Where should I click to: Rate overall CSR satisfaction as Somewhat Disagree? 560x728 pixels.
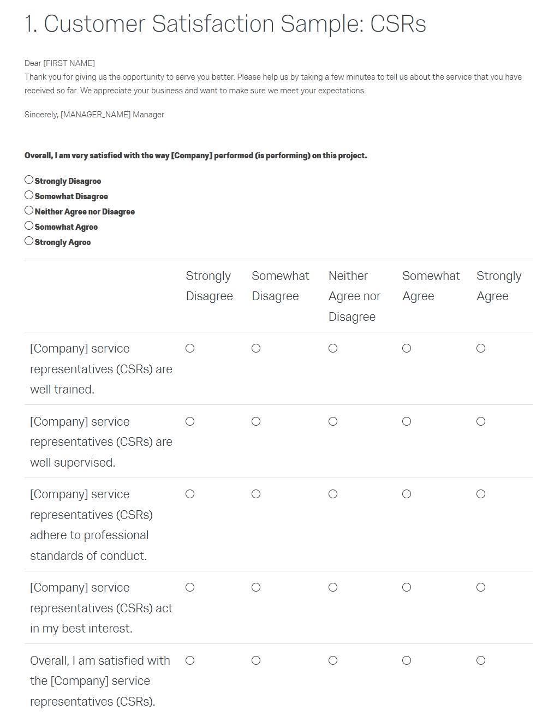click(256, 660)
